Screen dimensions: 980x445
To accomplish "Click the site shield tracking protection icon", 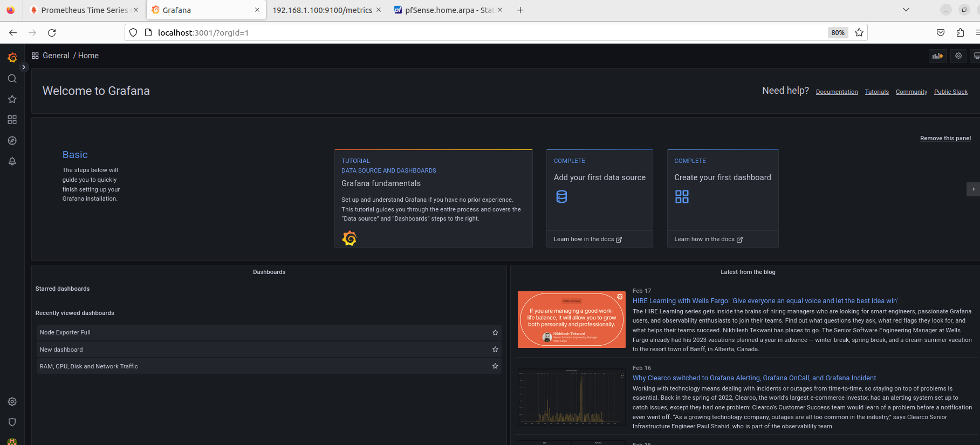I will (x=133, y=32).
